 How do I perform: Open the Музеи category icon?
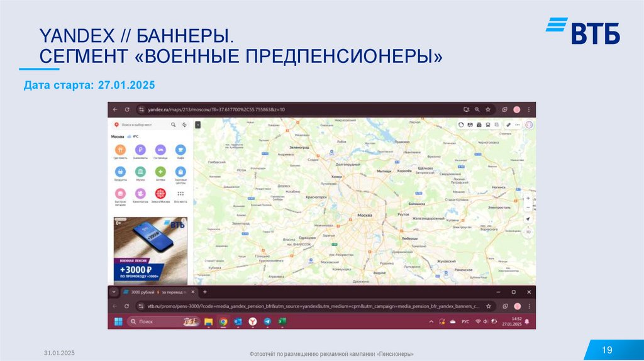[140, 172]
